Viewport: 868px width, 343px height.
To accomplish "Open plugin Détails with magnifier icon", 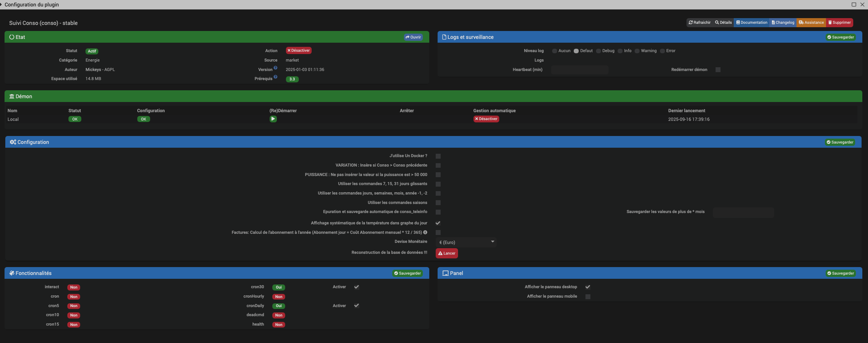I will pyautogui.click(x=723, y=23).
